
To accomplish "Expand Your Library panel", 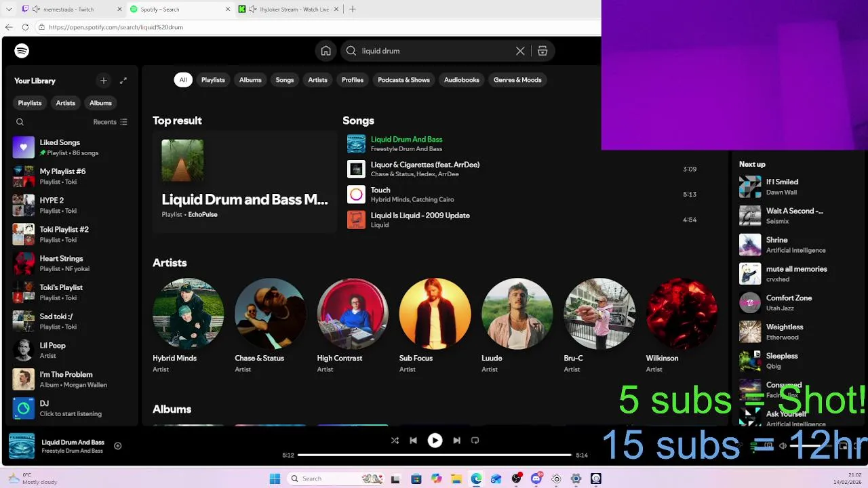I will (123, 81).
